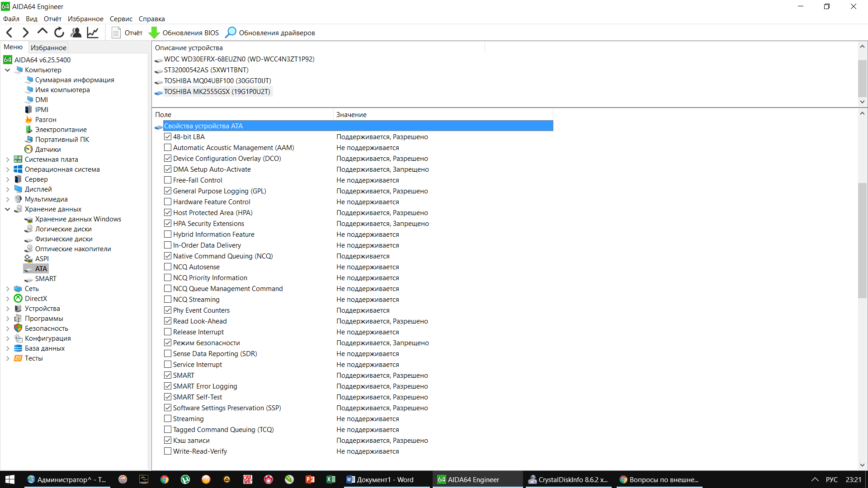Open CrystalDiskInfo from the taskbar
Viewport: 868px width, 488px height.
pos(568,479)
